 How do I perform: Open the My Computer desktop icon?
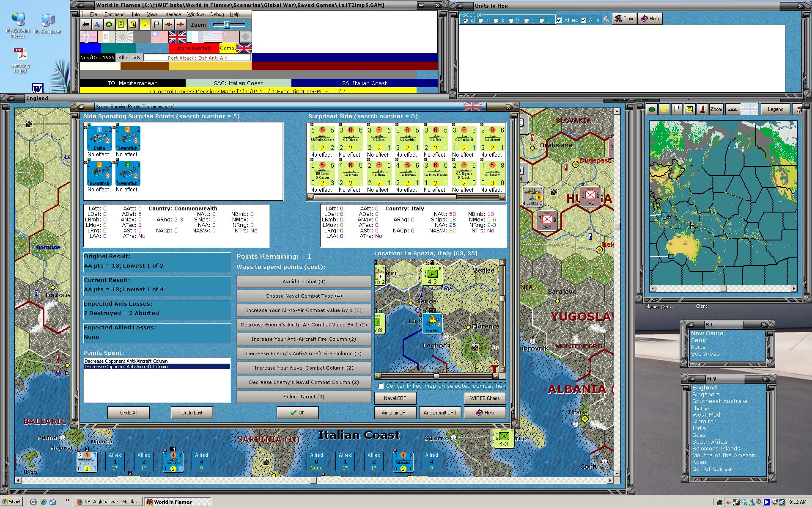pyautogui.click(x=47, y=24)
